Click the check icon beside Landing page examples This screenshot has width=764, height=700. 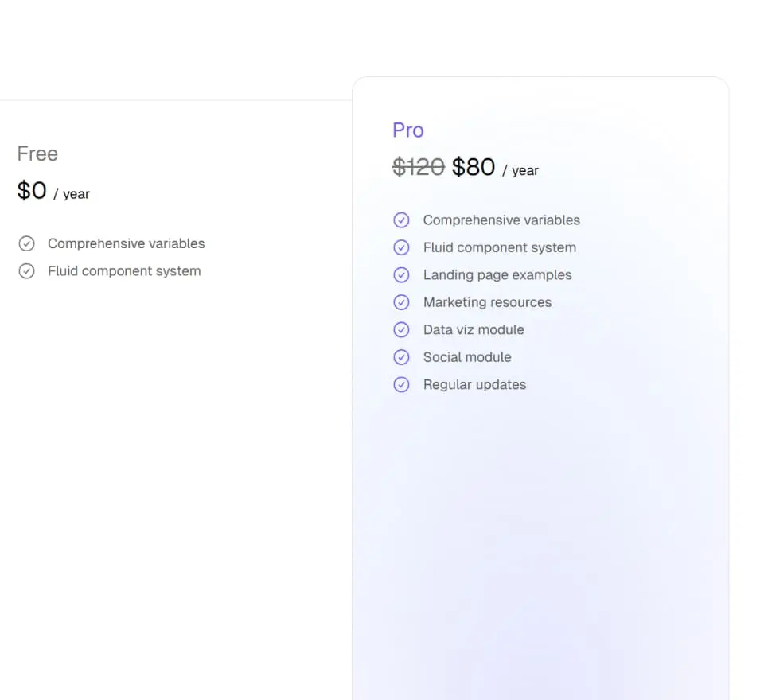[402, 275]
